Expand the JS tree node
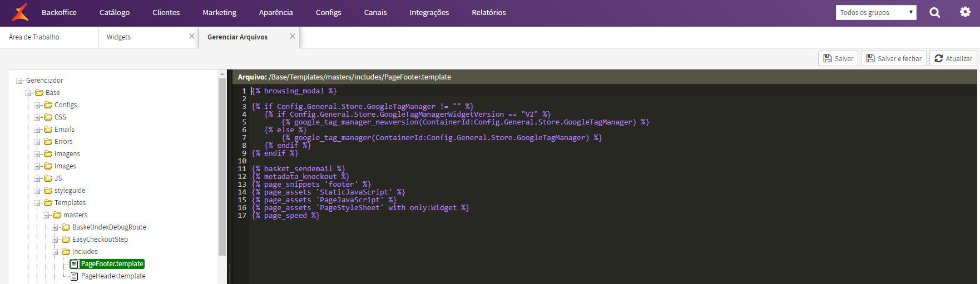The width and height of the screenshot is (980, 284). coord(37,178)
